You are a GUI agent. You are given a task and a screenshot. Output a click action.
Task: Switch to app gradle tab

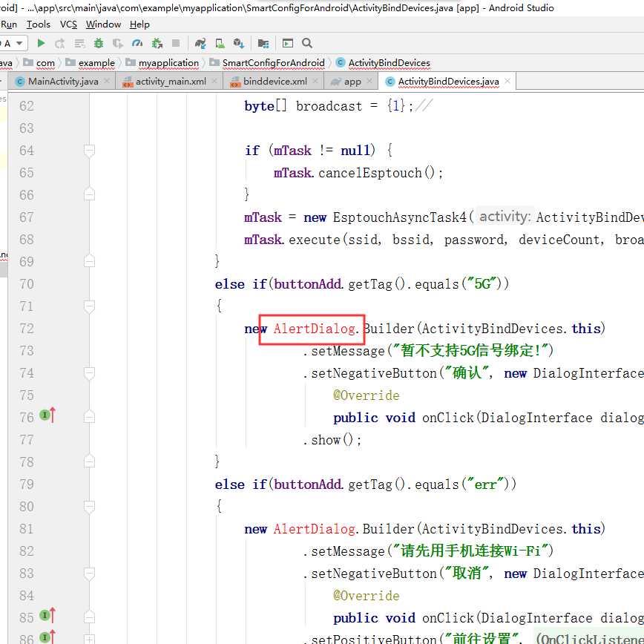click(x=352, y=82)
